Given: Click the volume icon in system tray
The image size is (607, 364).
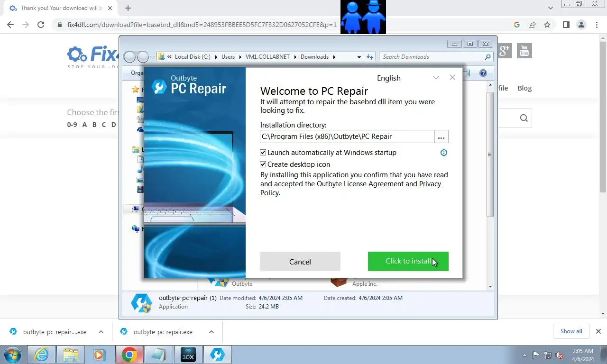Looking at the screenshot, I should click(560, 355).
